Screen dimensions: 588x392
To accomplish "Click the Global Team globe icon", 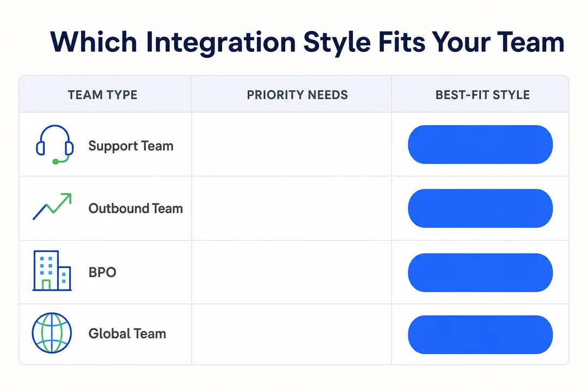I will pyautogui.click(x=52, y=333).
